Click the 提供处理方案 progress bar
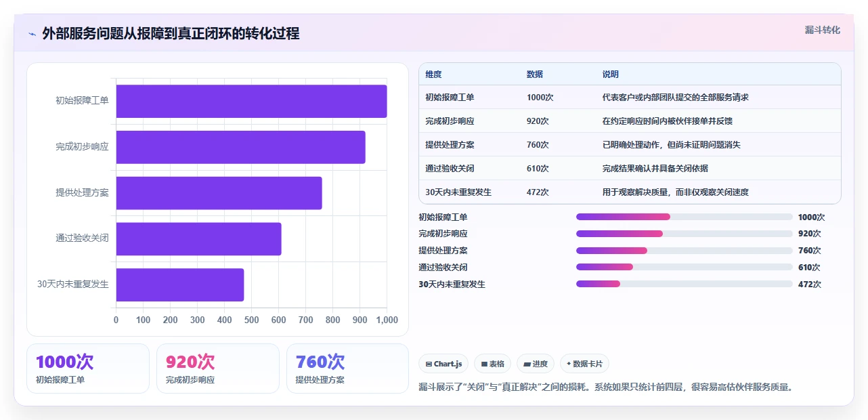The width and height of the screenshot is (868, 420). [684, 251]
